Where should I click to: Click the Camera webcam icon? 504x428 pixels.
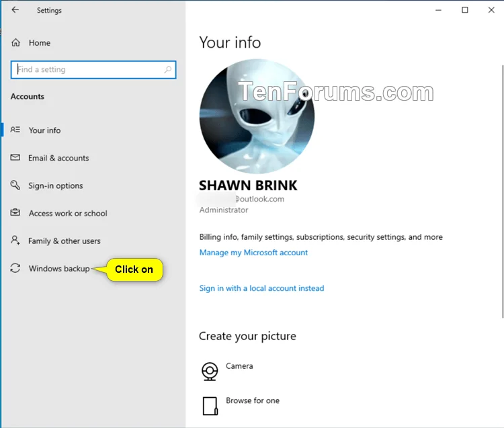point(210,372)
